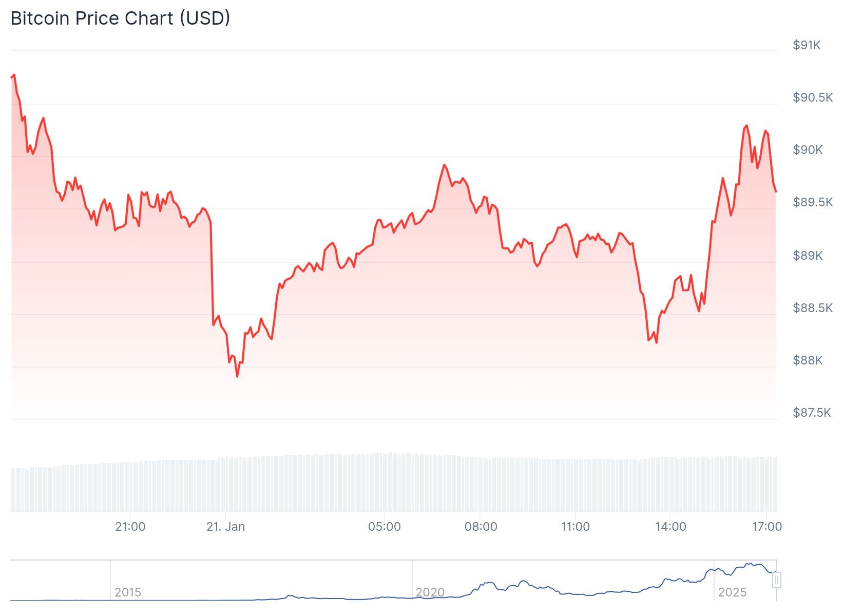Click the lowest dip of the red price line
This screenshot has width=844, height=616.
pyautogui.click(x=237, y=376)
